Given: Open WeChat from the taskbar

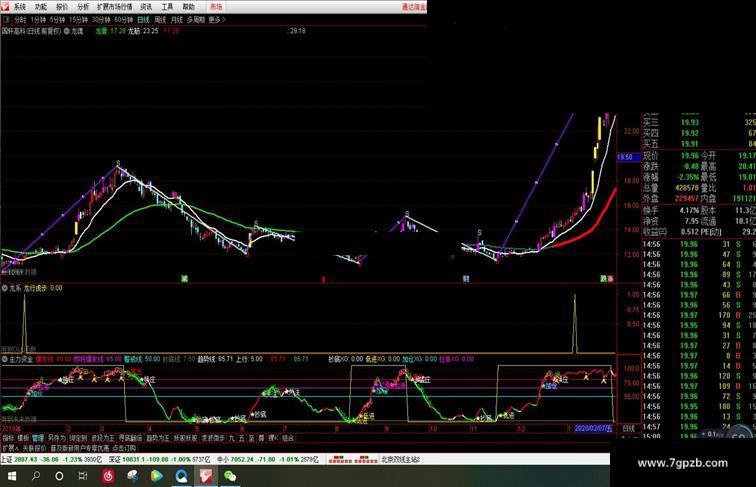Looking at the screenshot, I should [230, 476].
